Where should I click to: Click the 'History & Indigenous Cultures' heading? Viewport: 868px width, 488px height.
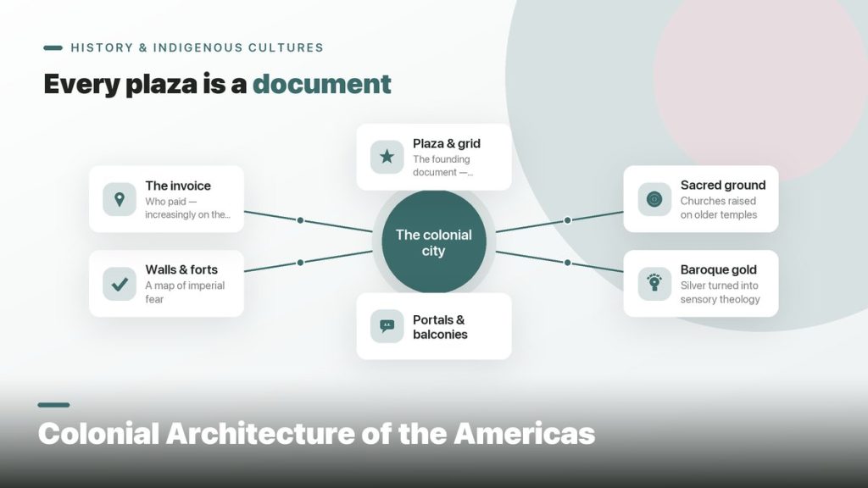pyautogui.click(x=197, y=47)
